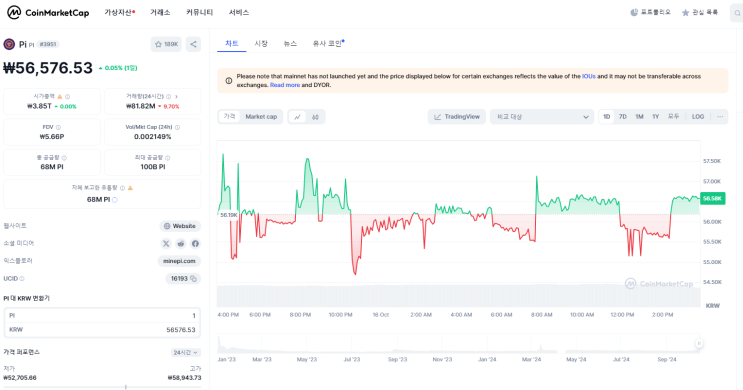Open Pi's Reddit social icon

pos(181,244)
